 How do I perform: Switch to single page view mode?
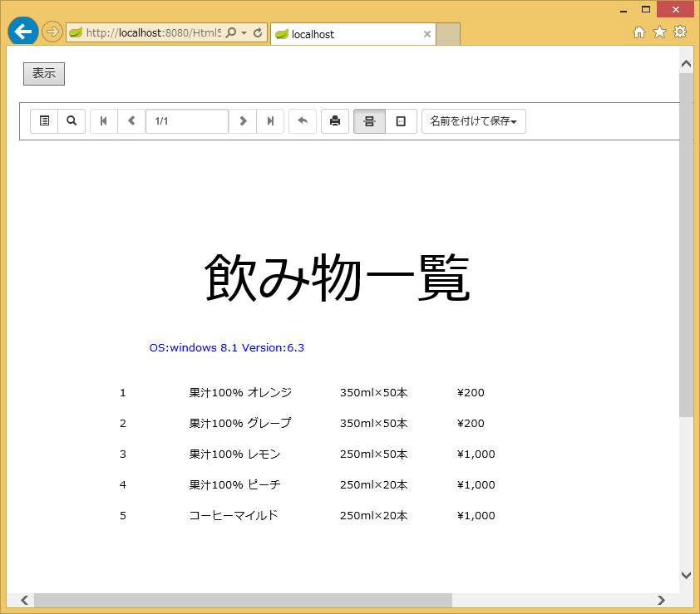click(x=401, y=121)
